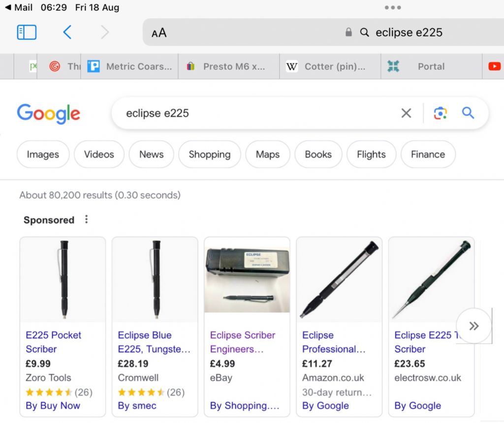504x423 pixels.
Task: Switch to the Cotter (pin) Wikipedia tab
Action: click(x=330, y=66)
